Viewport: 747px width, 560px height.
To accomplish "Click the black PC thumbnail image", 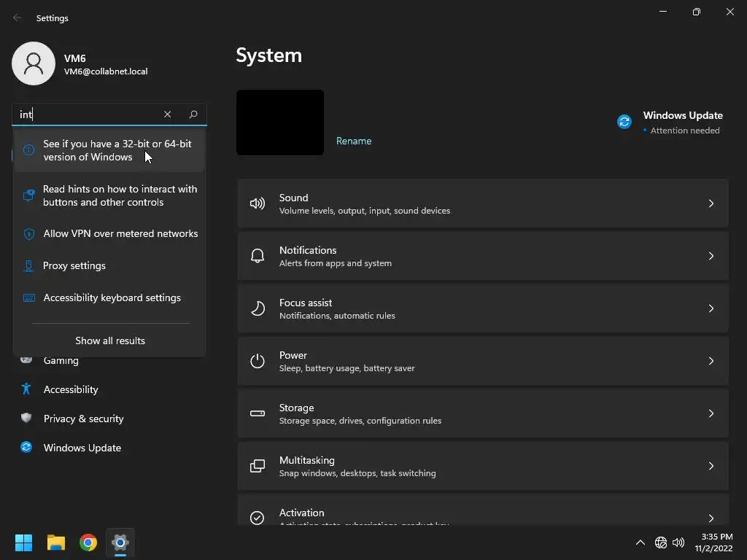I will pos(280,122).
